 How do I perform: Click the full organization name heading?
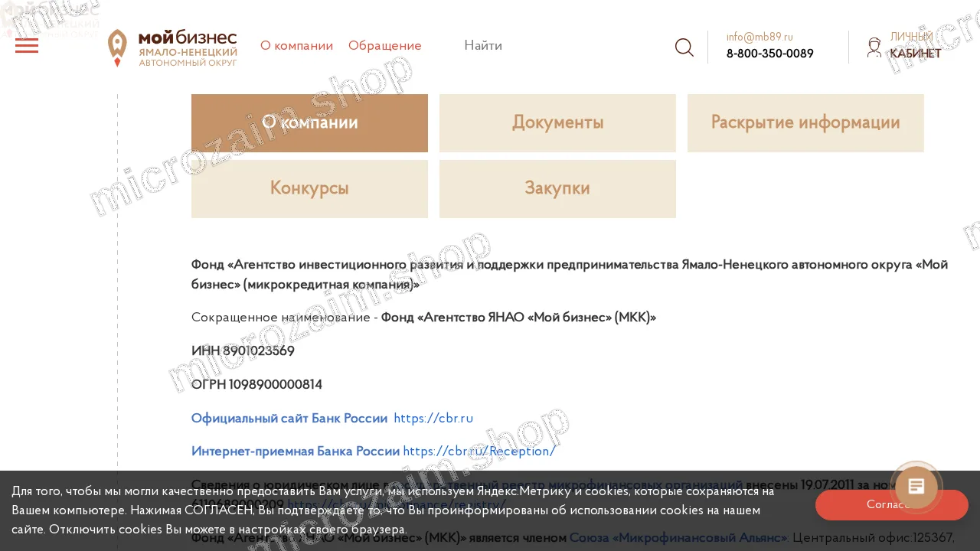[570, 275]
